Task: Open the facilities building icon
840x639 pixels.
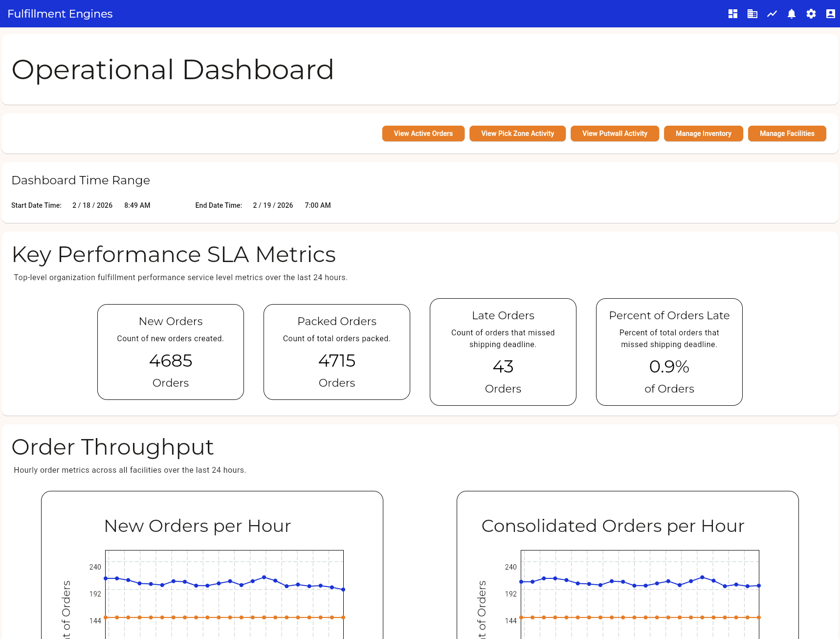Action: 752,14
